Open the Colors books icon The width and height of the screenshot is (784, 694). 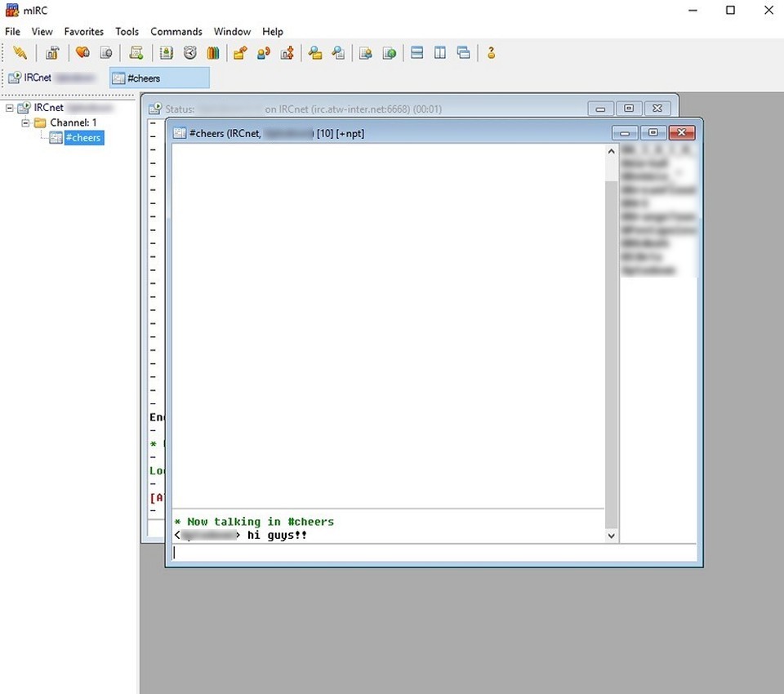click(x=213, y=52)
